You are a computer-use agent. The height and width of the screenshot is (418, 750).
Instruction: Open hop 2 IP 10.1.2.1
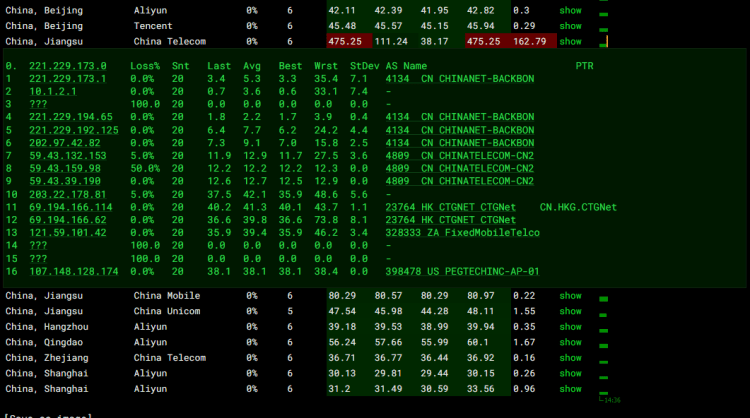pos(53,91)
